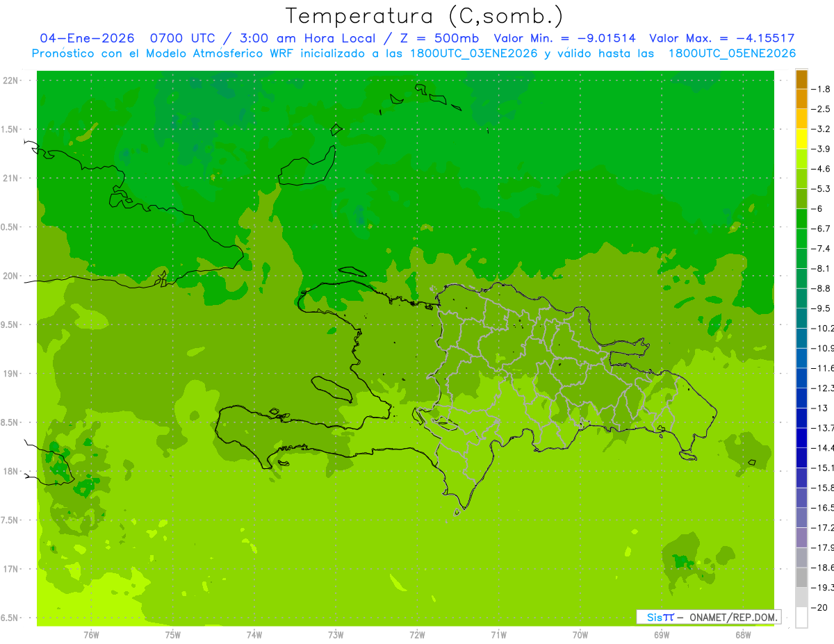Click the "76W" longitude axis label

(91, 635)
